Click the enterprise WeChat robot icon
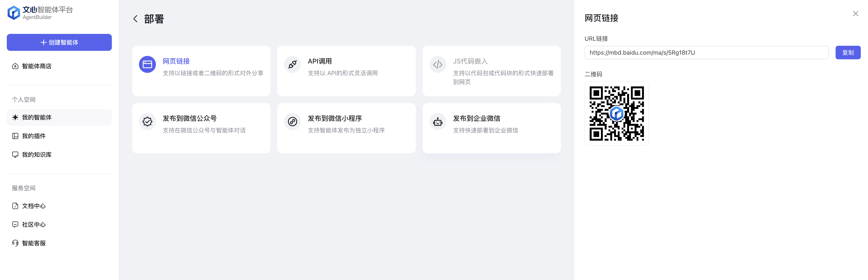Image resolution: width=868 pixels, height=280 pixels. (437, 122)
